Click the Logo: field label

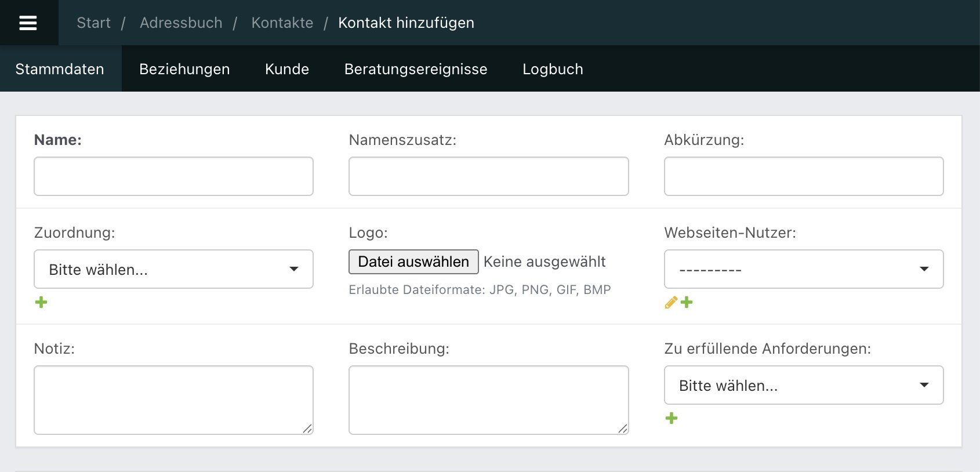(368, 233)
